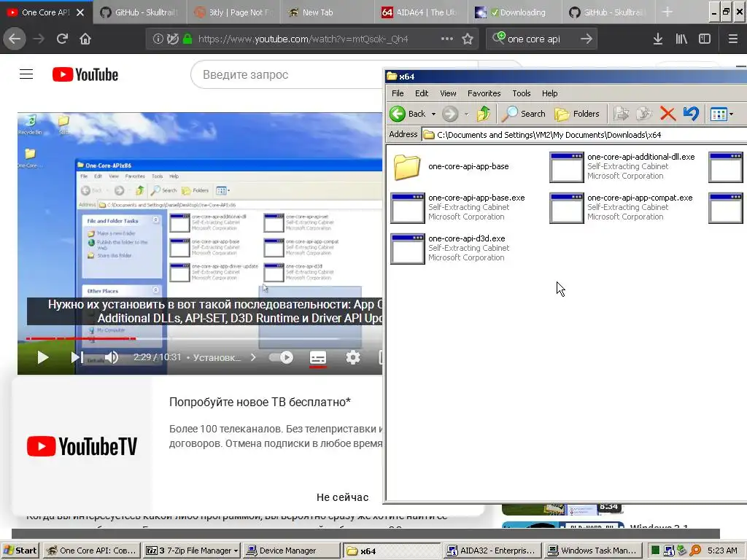Expand Explorer Forward history dropdown arrow

(x=466, y=114)
